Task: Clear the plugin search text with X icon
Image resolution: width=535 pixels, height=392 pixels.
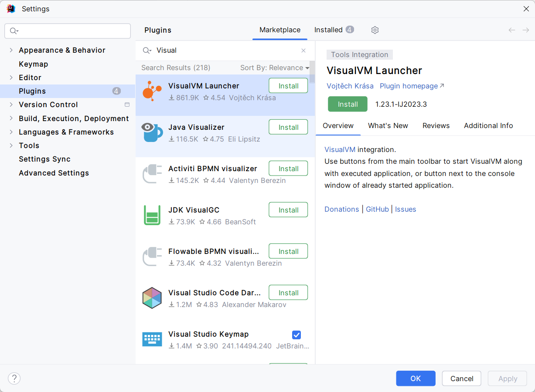Action: point(303,51)
